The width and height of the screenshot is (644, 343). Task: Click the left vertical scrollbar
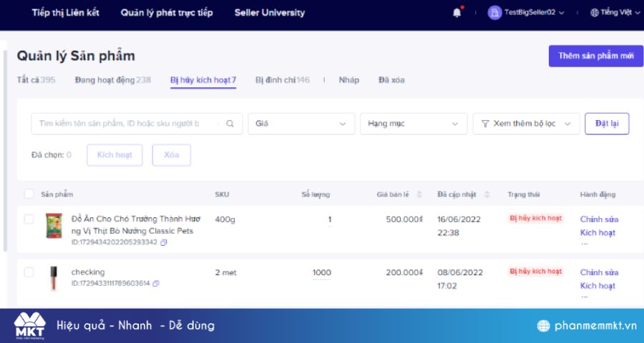[x=5, y=151]
